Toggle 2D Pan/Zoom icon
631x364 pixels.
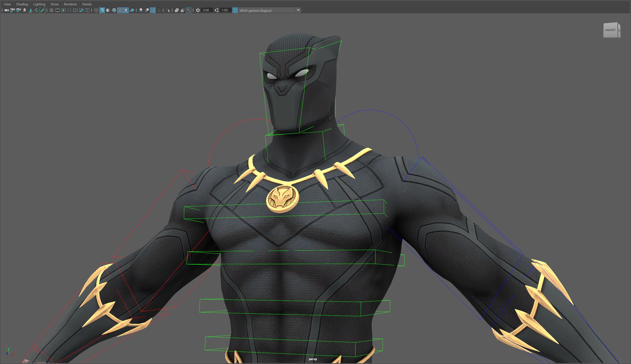pyautogui.click(x=37, y=10)
